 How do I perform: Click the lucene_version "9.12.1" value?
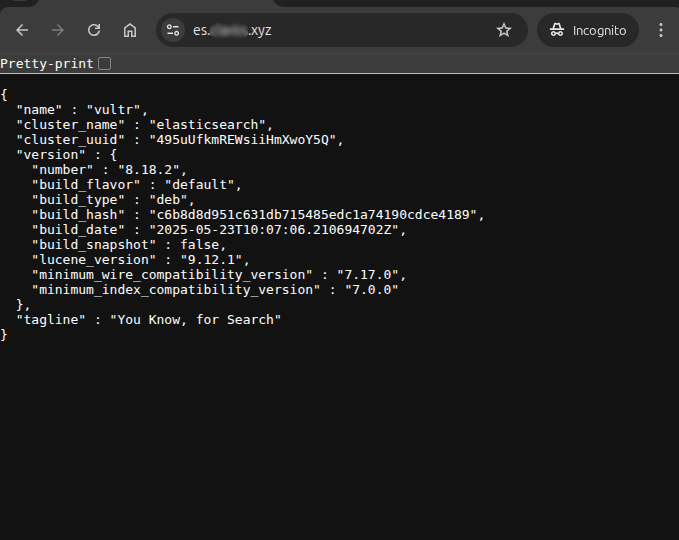[211, 260]
